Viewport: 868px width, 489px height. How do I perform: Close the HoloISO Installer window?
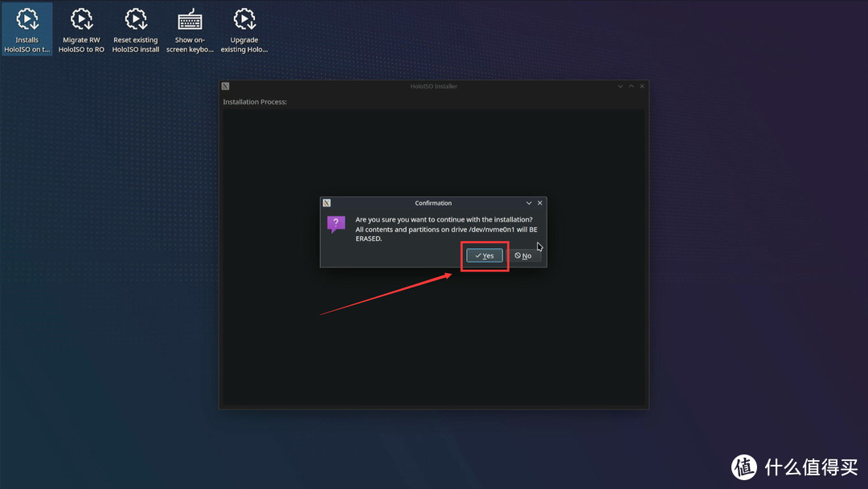pos(641,86)
